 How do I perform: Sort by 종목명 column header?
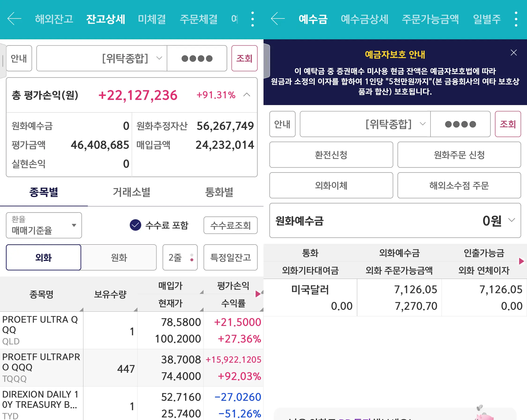coord(41,294)
